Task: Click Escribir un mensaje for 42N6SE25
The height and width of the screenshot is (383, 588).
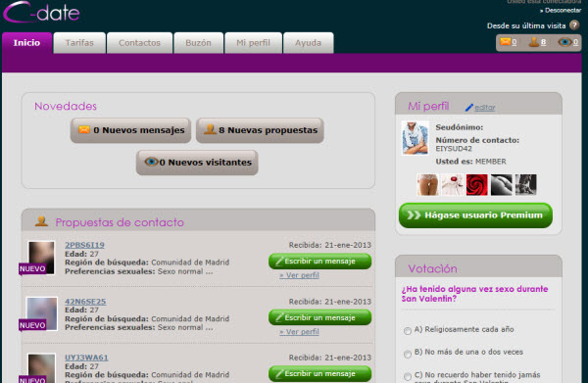Action: click(x=319, y=317)
